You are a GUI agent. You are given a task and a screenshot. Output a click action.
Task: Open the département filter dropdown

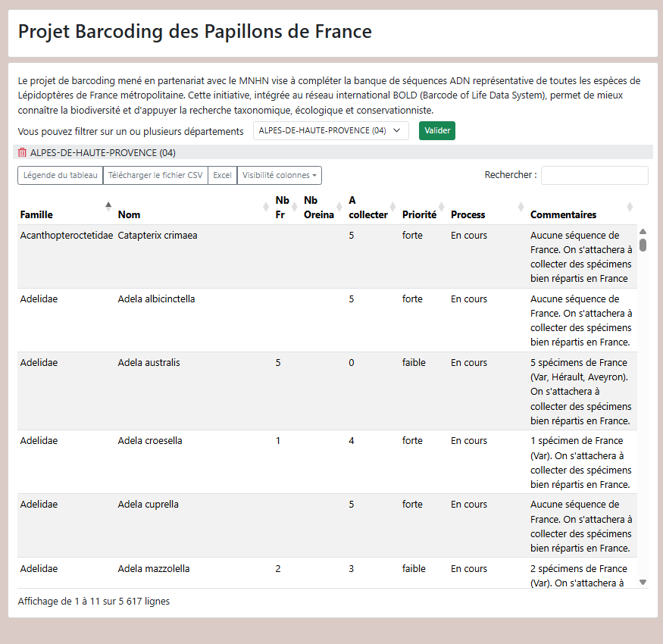tap(330, 130)
